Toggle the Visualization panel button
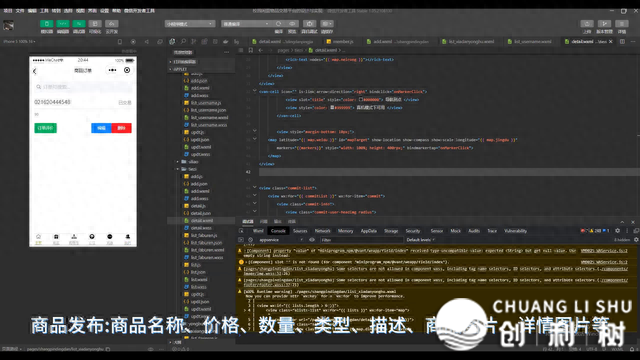This screenshot has height=360, width=640. coord(95,24)
